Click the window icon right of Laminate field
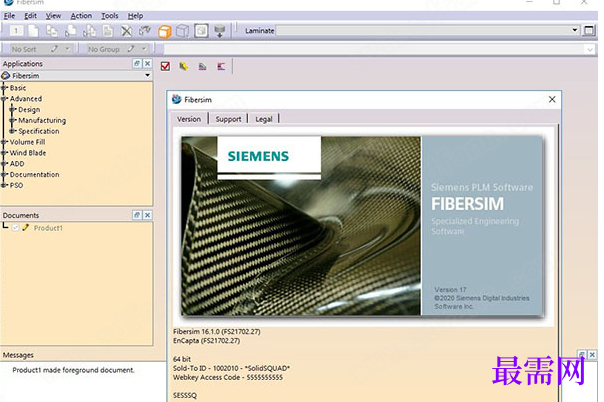 tap(589, 30)
